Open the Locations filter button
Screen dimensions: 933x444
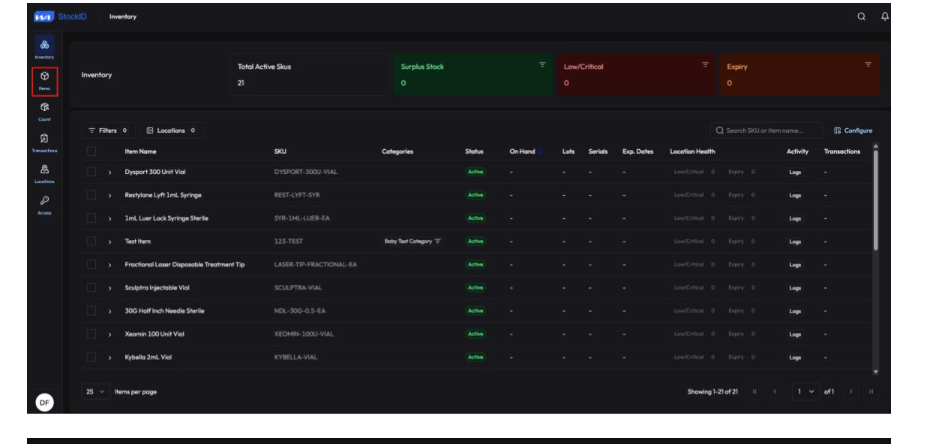coord(171,130)
